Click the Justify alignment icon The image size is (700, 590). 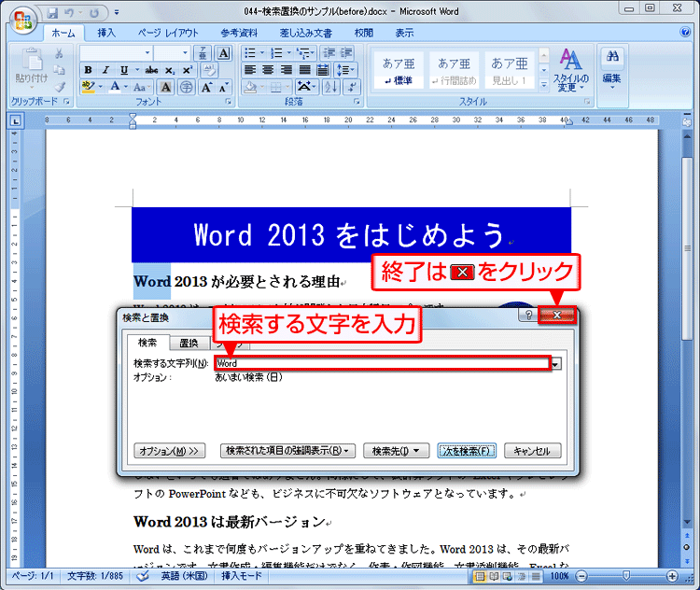point(304,70)
